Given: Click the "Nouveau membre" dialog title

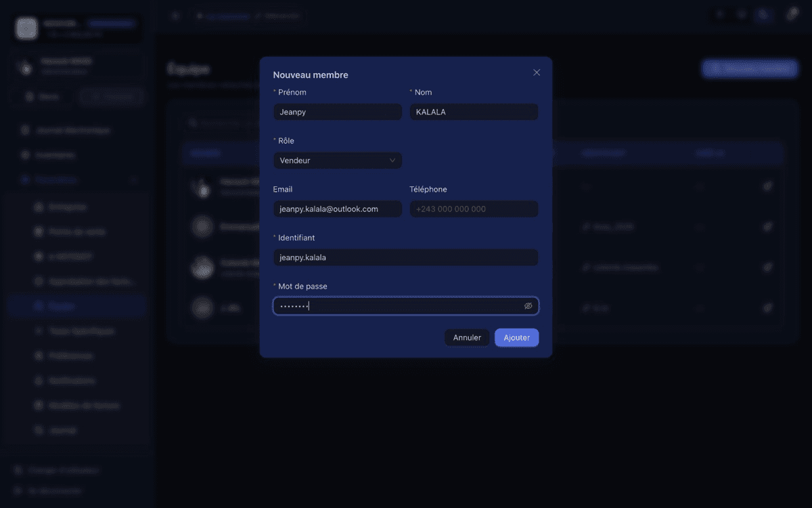Looking at the screenshot, I should 311,75.
